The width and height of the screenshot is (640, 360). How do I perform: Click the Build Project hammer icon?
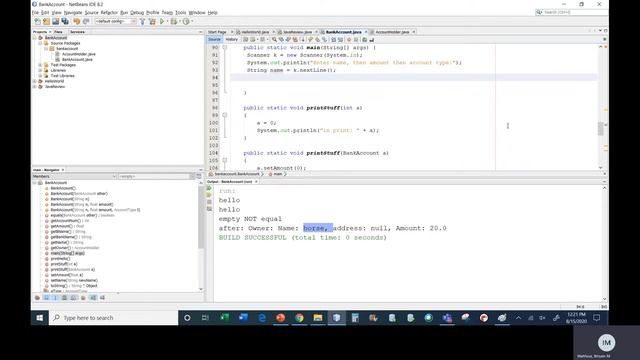pos(142,21)
